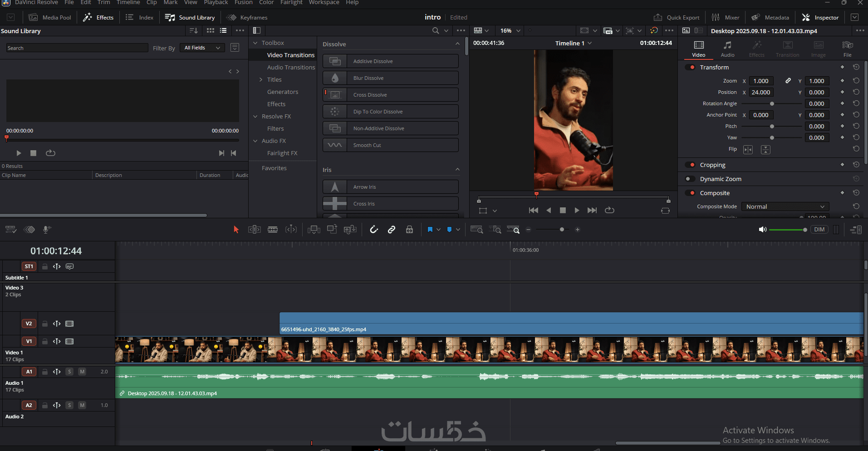868x451 pixels.
Task: Switch to Inspector File tab
Action: point(847,49)
